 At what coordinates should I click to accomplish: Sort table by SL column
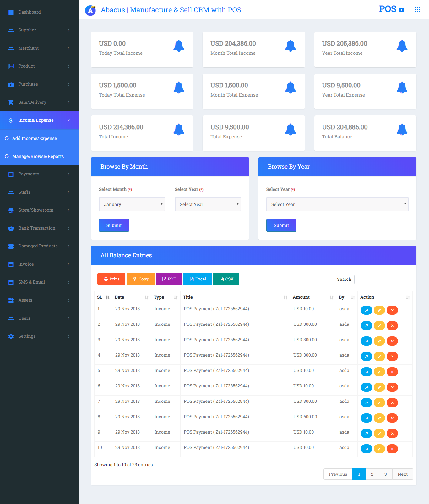pyautogui.click(x=103, y=297)
